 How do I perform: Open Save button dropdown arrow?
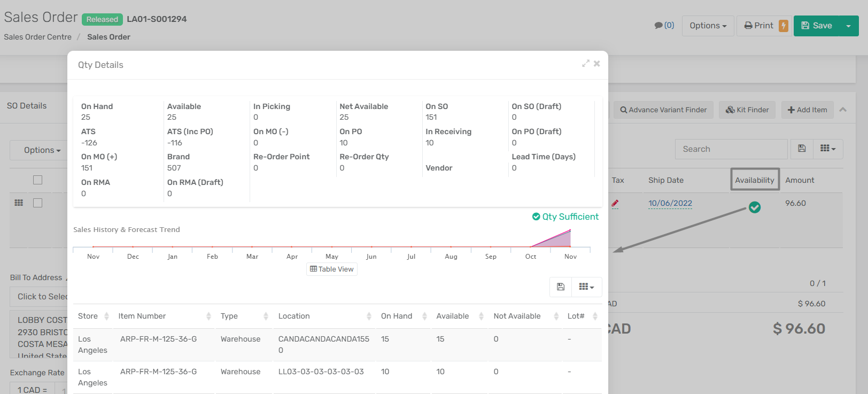(x=848, y=26)
